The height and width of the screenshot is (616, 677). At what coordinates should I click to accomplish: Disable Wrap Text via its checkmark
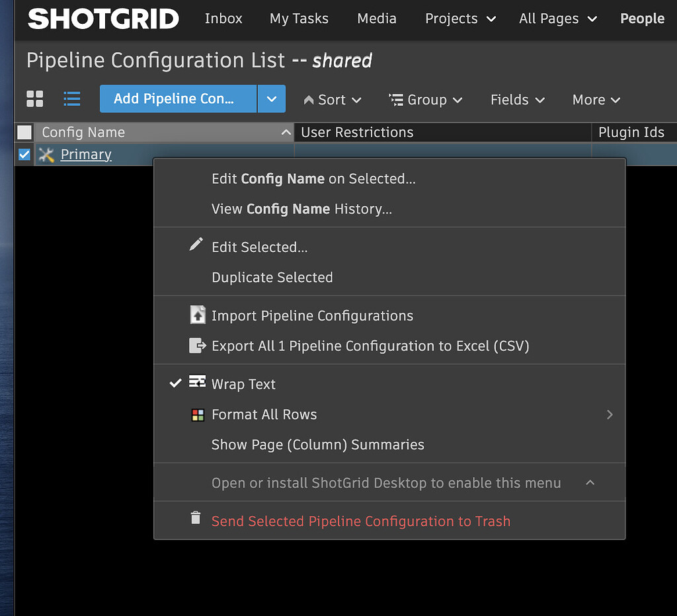point(175,382)
